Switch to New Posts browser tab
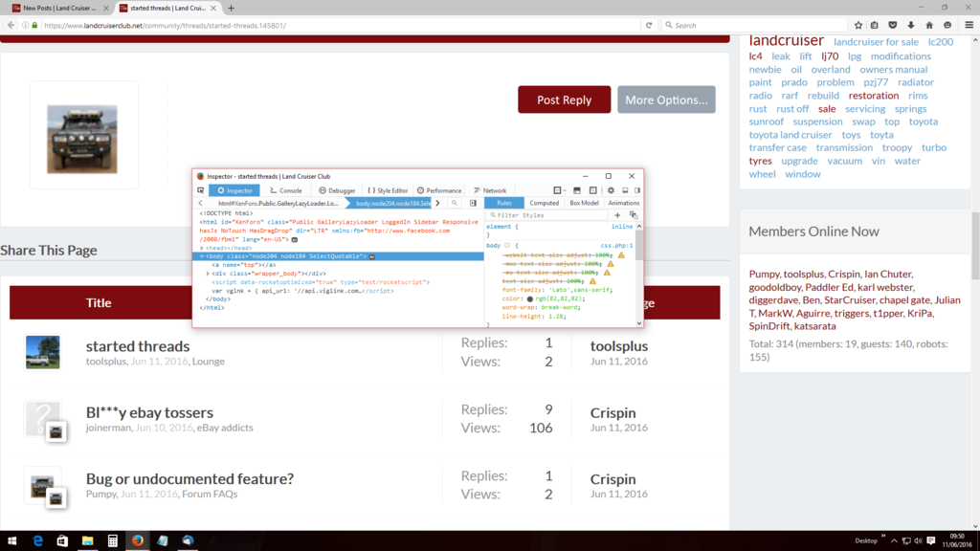The width and height of the screenshot is (980, 551). [x=60, y=8]
